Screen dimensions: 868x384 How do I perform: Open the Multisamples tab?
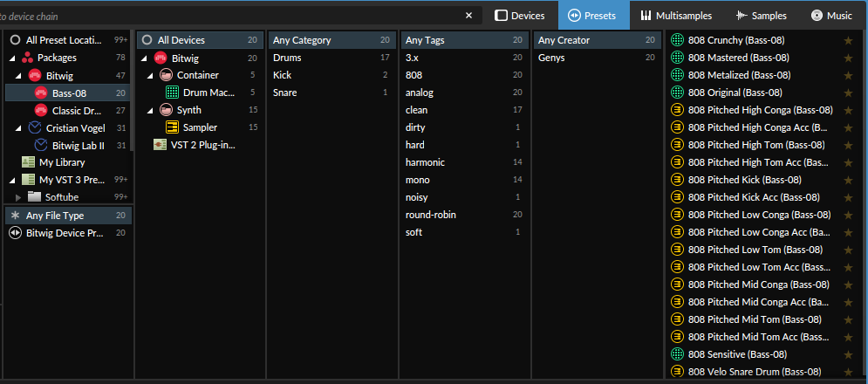click(x=676, y=16)
